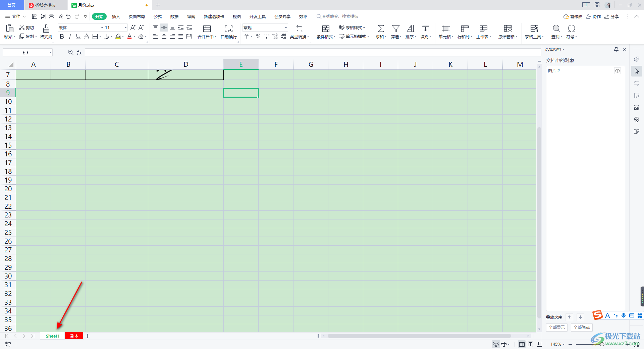This screenshot has height=349, width=644.
Task: Click the Freeze Panes (冻结窗格) icon
Action: click(x=508, y=29)
